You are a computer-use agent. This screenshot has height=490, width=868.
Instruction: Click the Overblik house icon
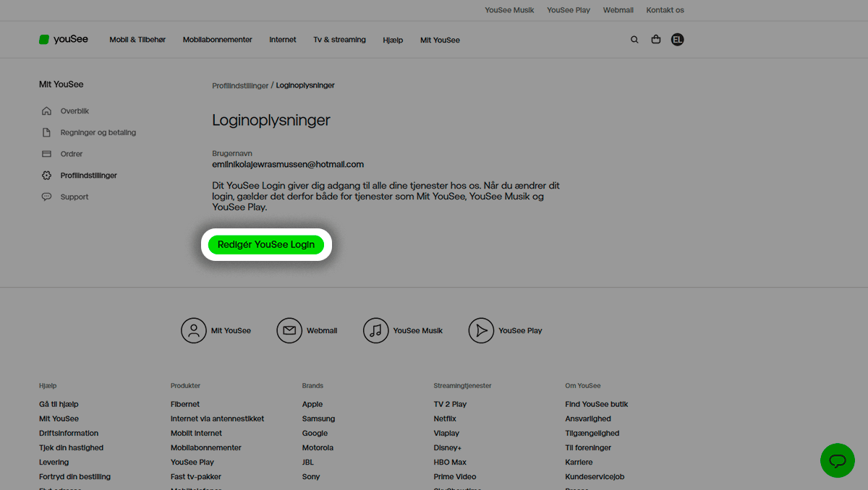point(47,111)
